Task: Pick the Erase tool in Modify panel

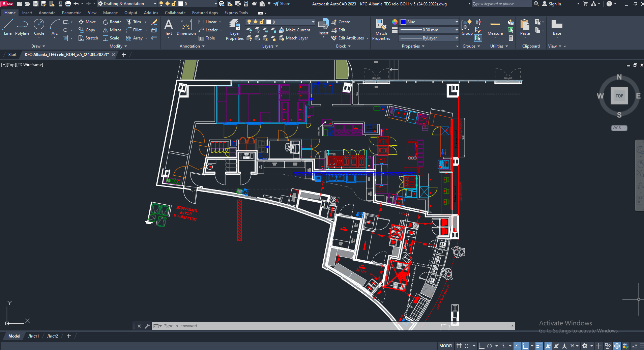Action: (x=154, y=22)
